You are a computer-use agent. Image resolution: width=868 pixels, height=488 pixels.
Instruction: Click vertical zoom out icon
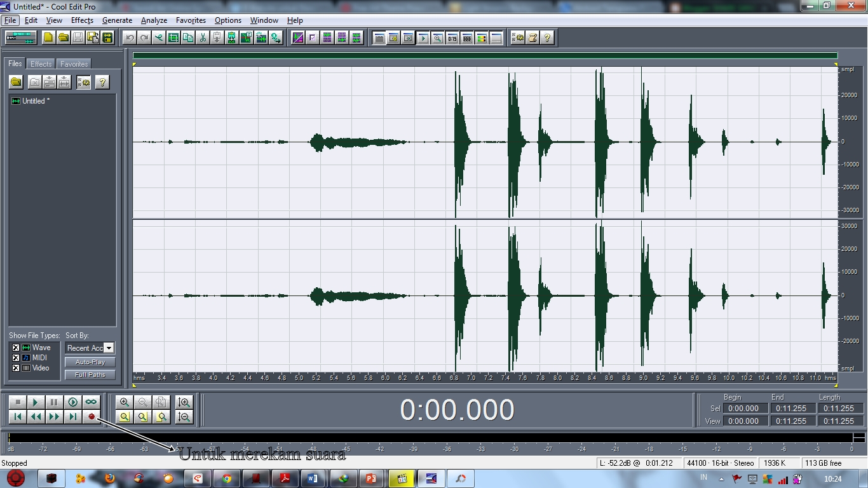184,417
